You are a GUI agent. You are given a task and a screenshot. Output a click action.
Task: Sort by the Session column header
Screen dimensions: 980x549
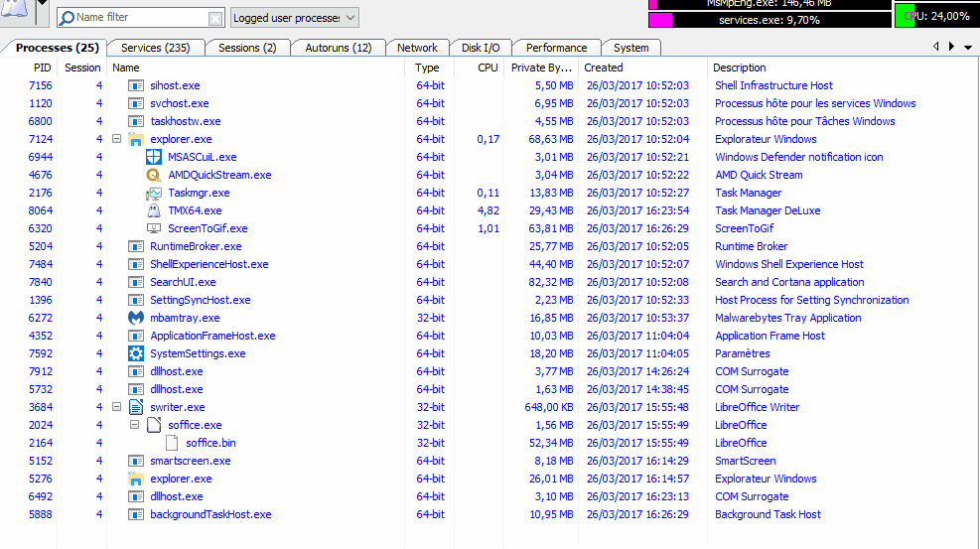(81, 68)
